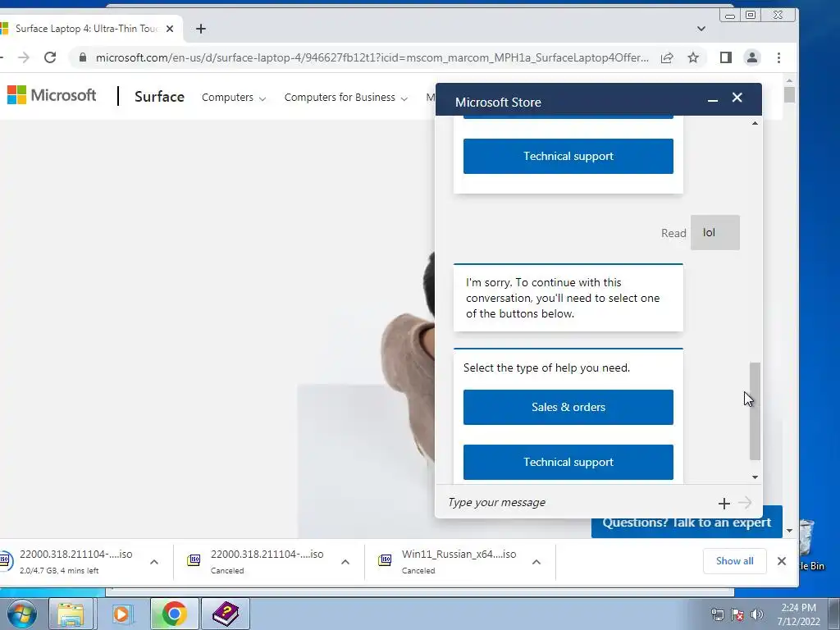Image resolution: width=840 pixels, height=630 pixels.
Task: Open Windows Explorer from the taskbar
Action: tap(71, 614)
